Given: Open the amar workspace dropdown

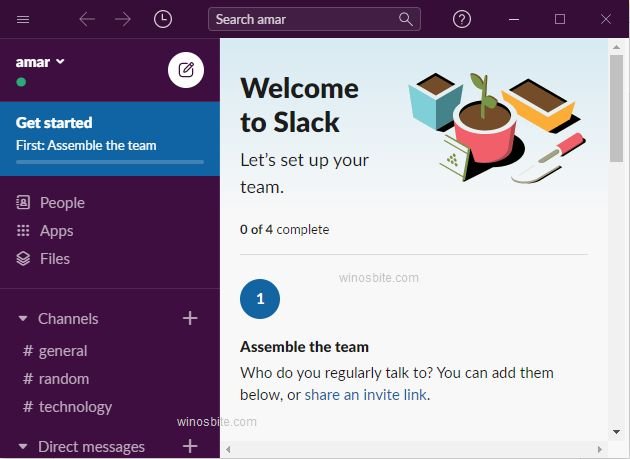Looking at the screenshot, I should tap(40, 62).
